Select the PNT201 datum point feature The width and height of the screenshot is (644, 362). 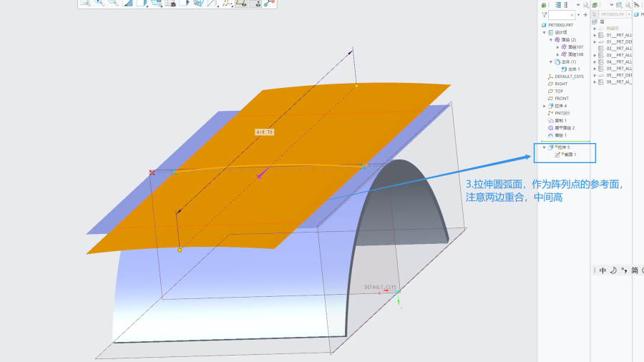562,113
